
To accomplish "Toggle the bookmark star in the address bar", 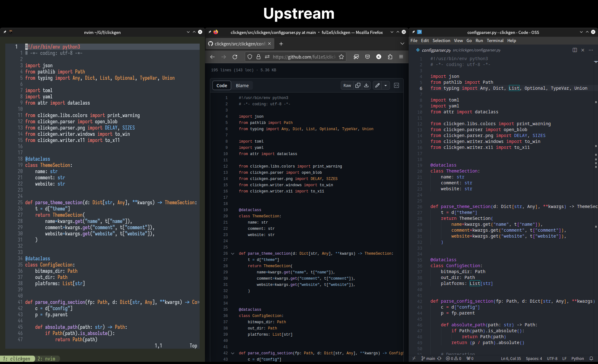I will (x=341, y=57).
